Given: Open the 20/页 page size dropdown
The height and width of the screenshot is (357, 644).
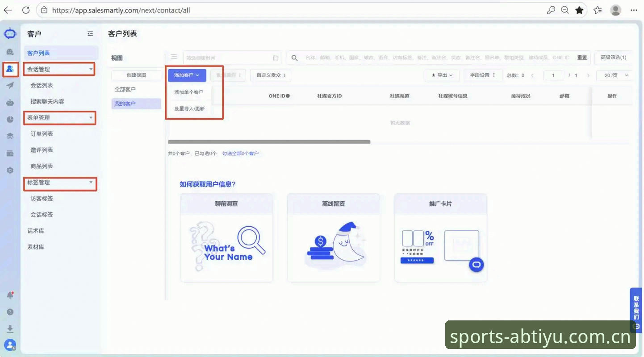Looking at the screenshot, I should point(615,75).
